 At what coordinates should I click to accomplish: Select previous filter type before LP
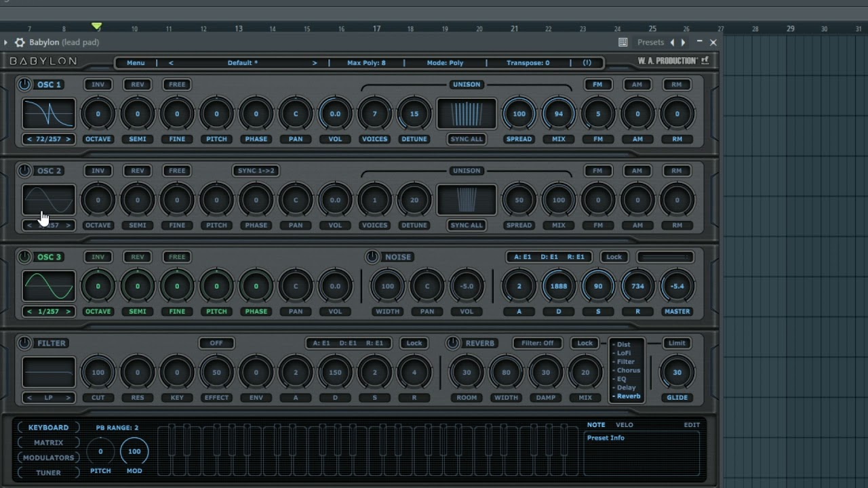[x=29, y=397]
